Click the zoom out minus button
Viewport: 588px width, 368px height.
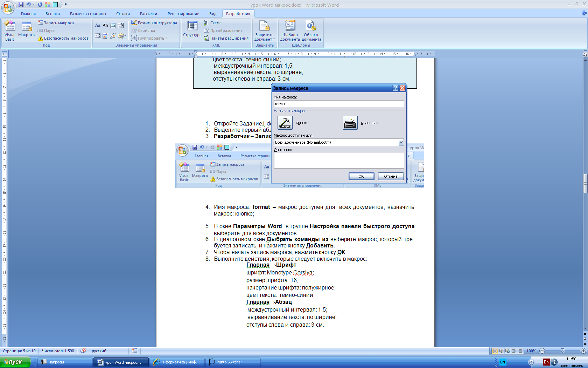tap(542, 351)
